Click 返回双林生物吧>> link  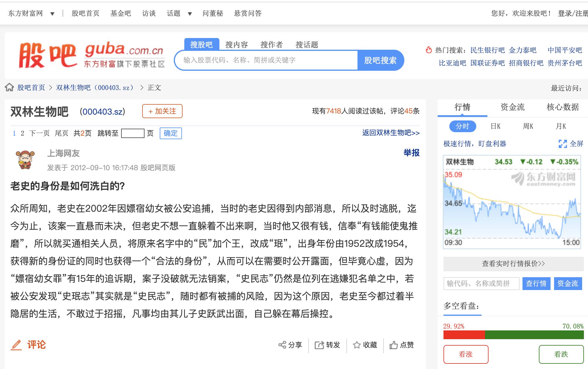click(391, 133)
